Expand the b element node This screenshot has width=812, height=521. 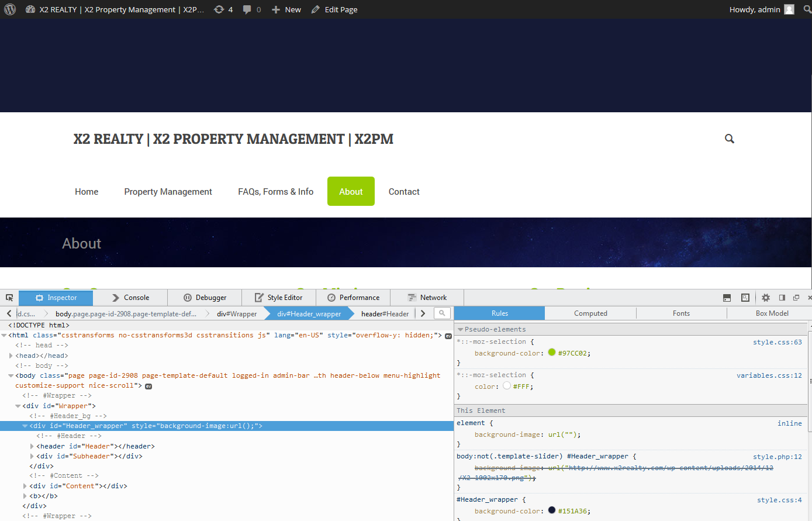pyautogui.click(x=25, y=496)
